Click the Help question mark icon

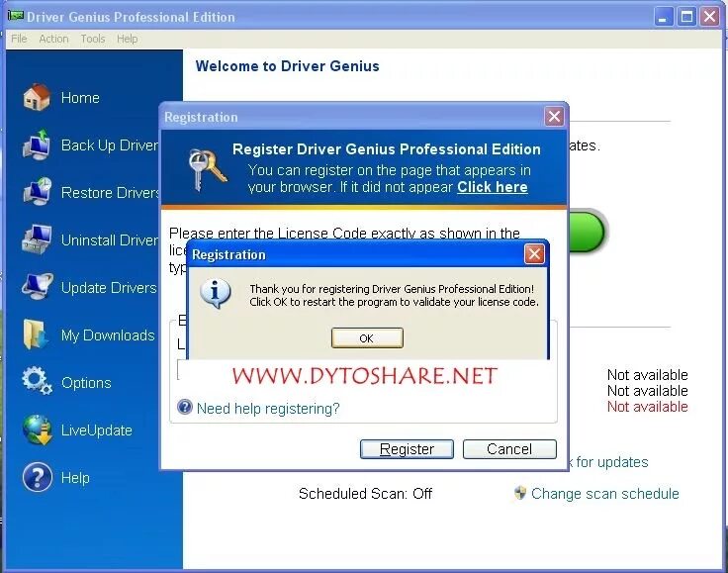(38, 477)
